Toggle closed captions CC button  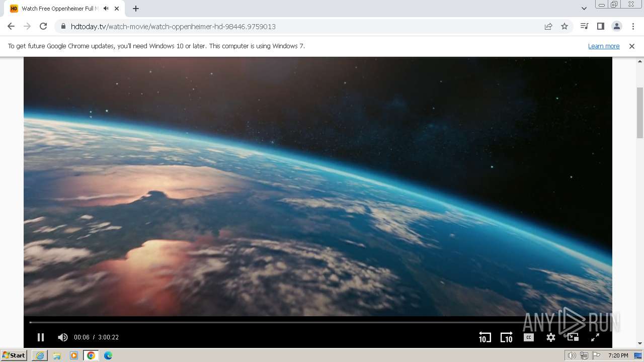(528, 337)
